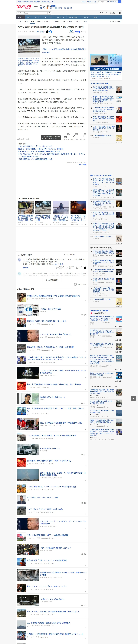The image size is (138, 644).
Task: Open video ranking item 1 thumbnail
Action: (119, 254)
